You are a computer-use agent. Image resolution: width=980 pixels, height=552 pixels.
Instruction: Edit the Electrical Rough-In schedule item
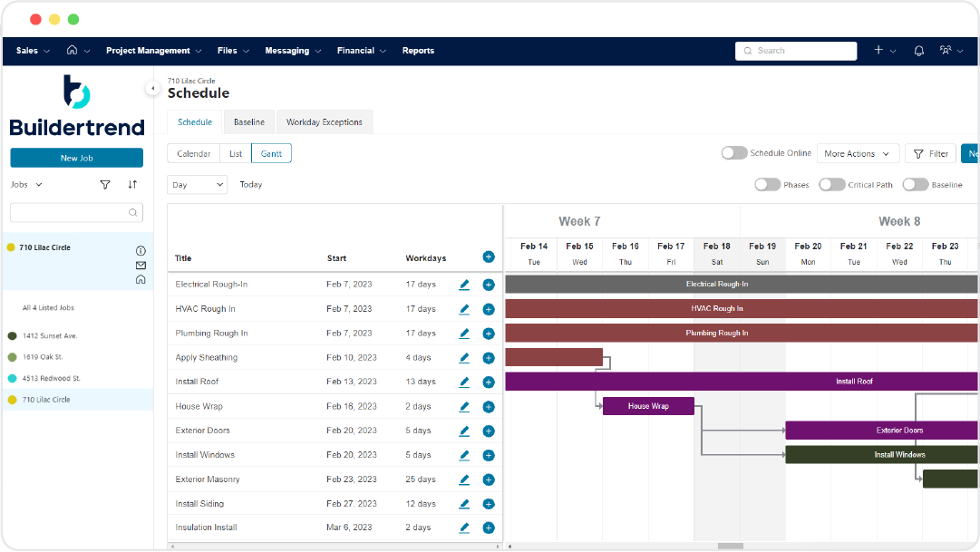[x=464, y=285]
